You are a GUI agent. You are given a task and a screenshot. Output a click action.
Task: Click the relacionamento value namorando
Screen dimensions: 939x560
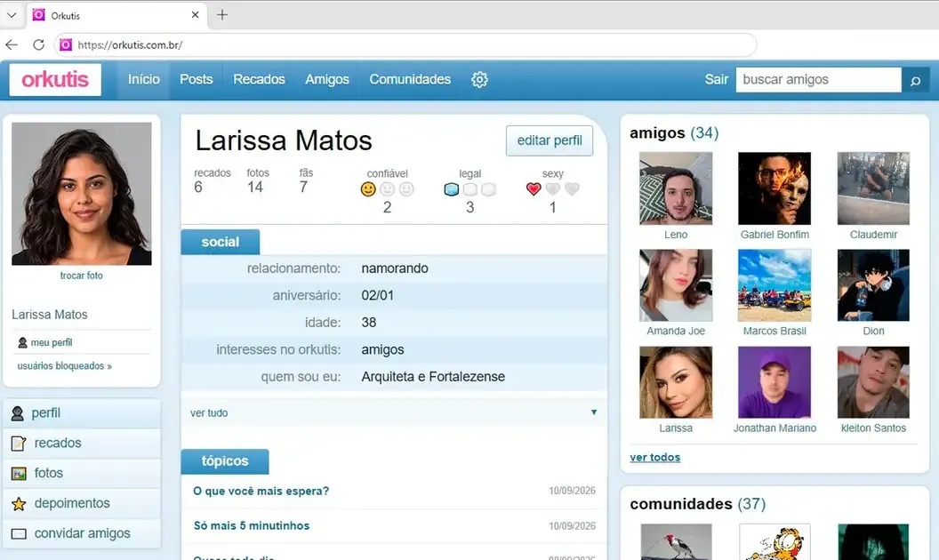pyautogui.click(x=395, y=268)
